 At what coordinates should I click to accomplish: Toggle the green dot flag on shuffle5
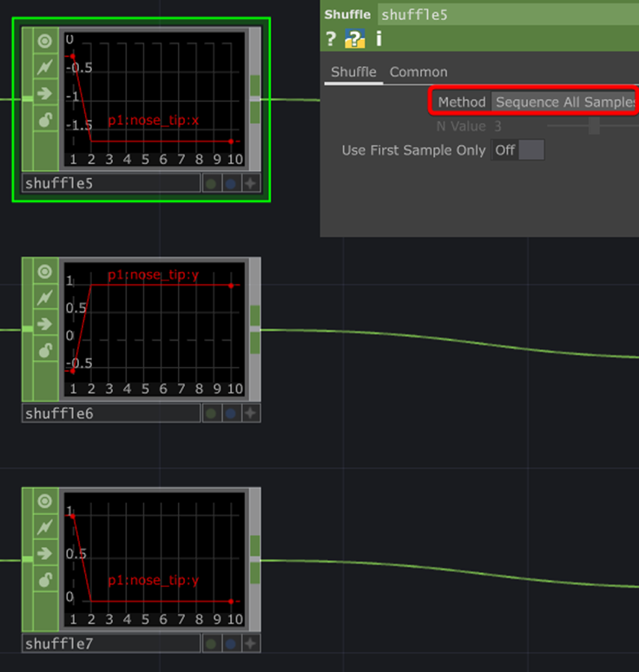pos(211,183)
